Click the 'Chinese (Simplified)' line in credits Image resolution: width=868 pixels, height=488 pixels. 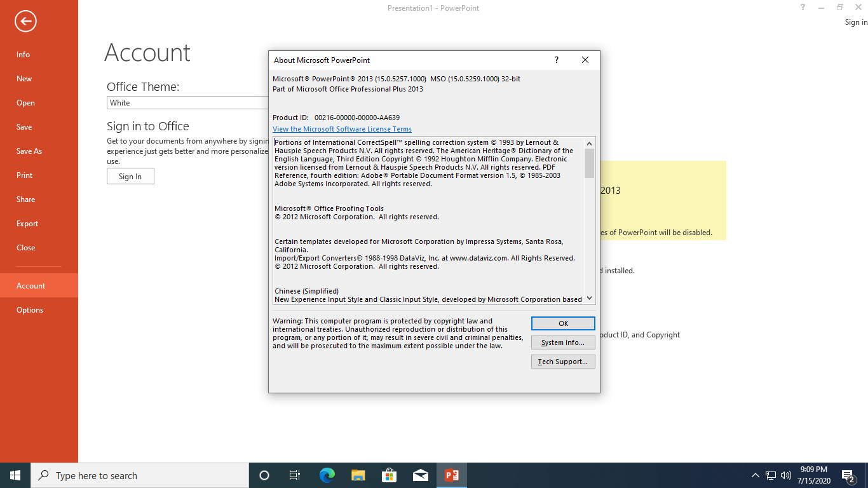306,291
